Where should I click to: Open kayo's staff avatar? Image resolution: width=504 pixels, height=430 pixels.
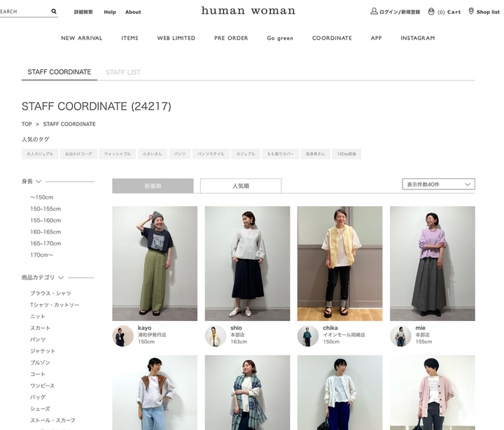click(x=122, y=336)
